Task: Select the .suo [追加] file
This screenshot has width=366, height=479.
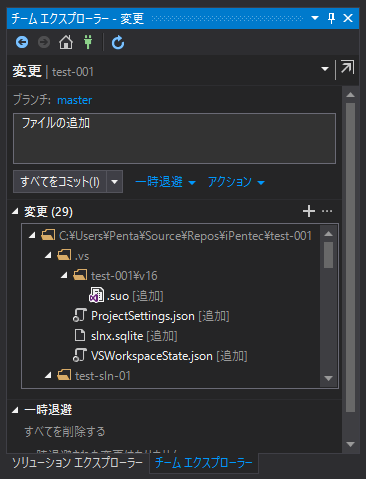Action: pyautogui.click(x=126, y=296)
